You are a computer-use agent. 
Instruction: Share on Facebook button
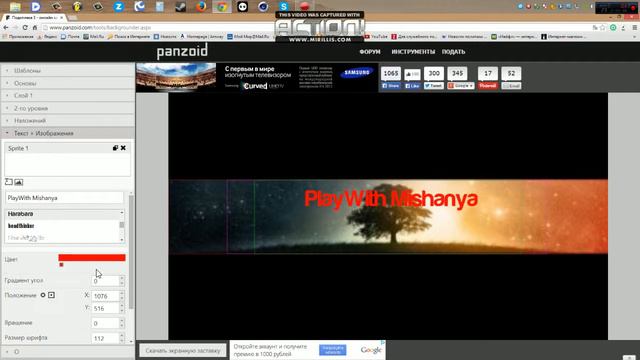click(x=391, y=86)
